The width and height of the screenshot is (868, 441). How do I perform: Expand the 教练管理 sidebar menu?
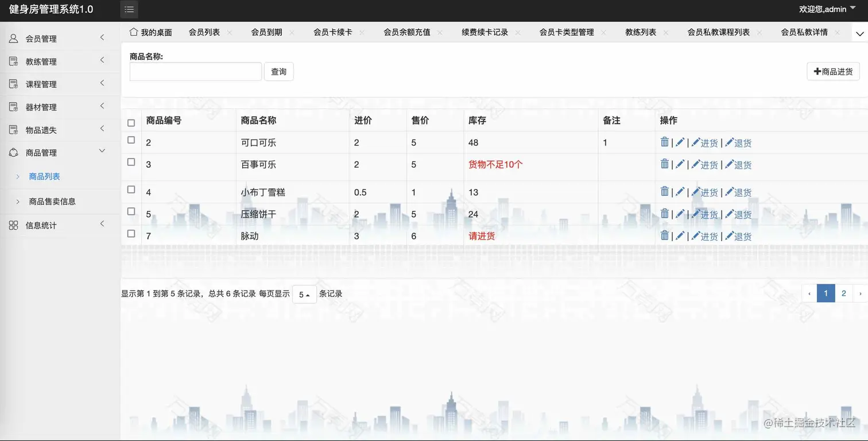[x=60, y=61]
